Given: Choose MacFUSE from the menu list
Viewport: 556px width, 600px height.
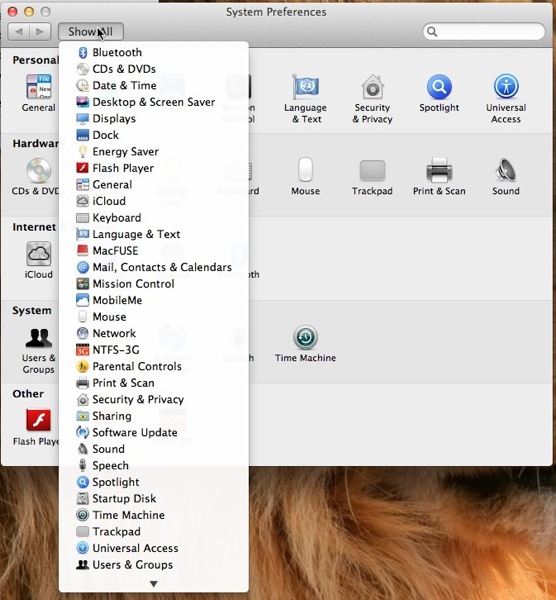Looking at the screenshot, I should coord(154,251).
